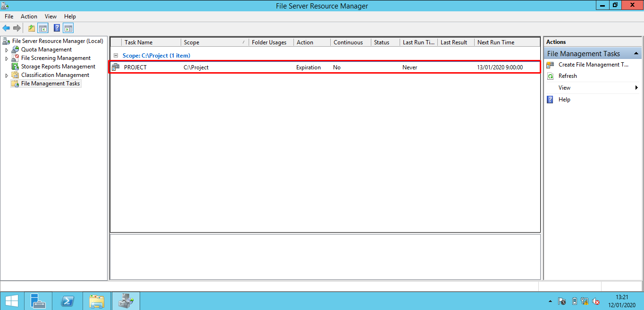Screen dimensions: 644x310
Task: Click Create File Management Task action link
Action: [594, 65]
